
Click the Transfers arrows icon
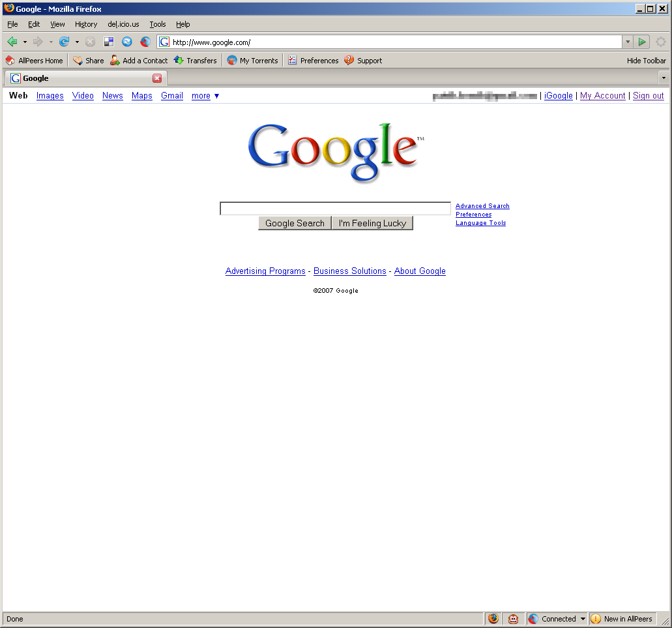[x=179, y=61]
